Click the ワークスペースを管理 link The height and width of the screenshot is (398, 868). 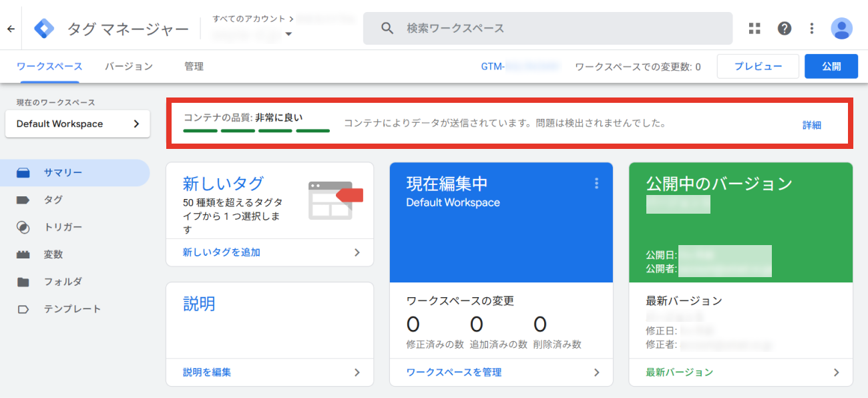click(454, 373)
